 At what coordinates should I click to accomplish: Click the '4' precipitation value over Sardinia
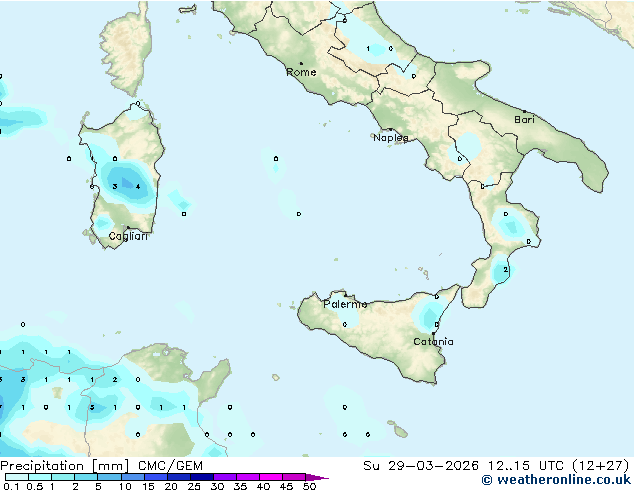click(x=138, y=186)
